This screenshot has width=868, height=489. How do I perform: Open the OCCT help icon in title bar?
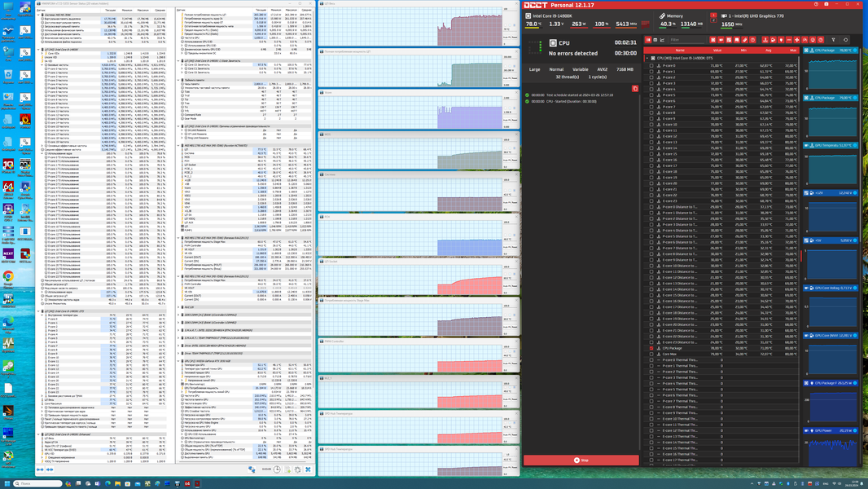[816, 4]
